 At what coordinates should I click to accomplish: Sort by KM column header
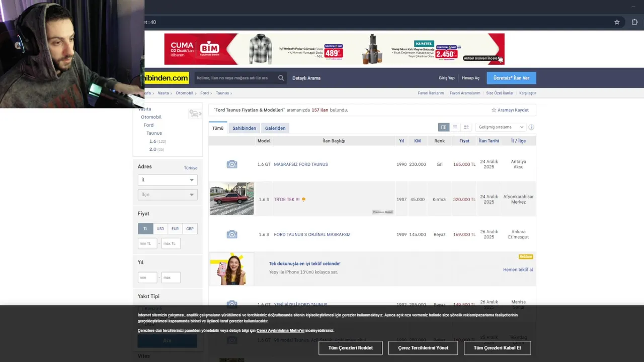click(x=417, y=141)
